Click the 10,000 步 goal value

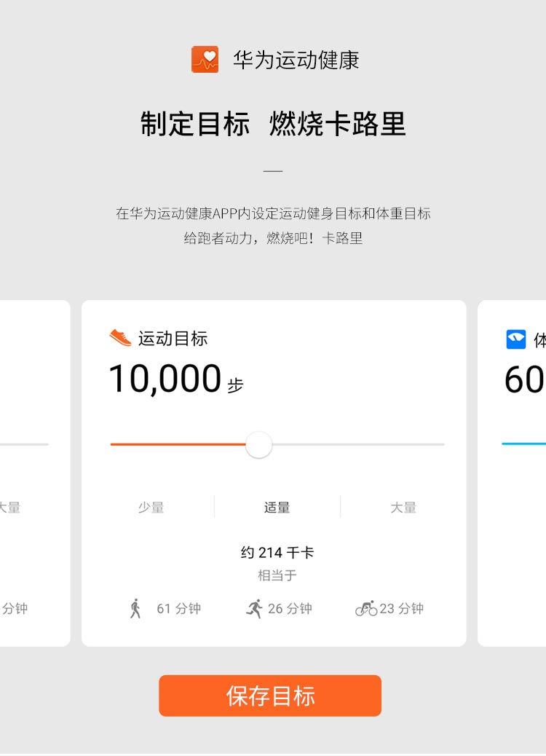[175, 379]
